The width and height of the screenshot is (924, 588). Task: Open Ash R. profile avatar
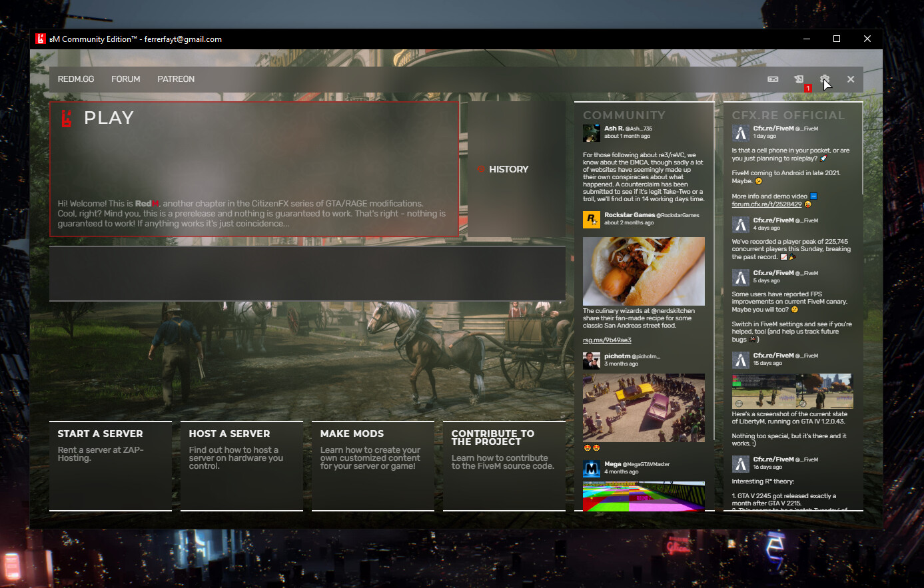tap(592, 133)
